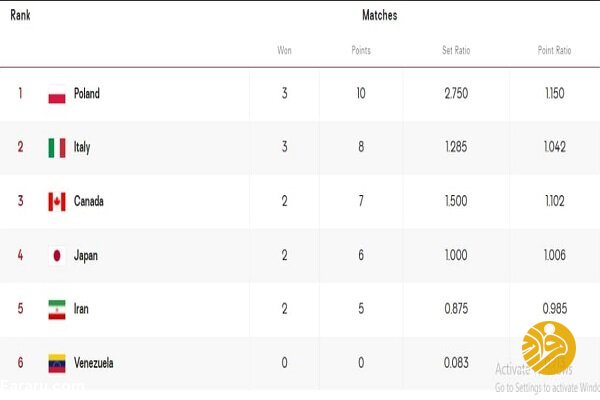Viewport: 600px width, 400px height.
Task: Click the Matches group header
Action: (x=380, y=15)
